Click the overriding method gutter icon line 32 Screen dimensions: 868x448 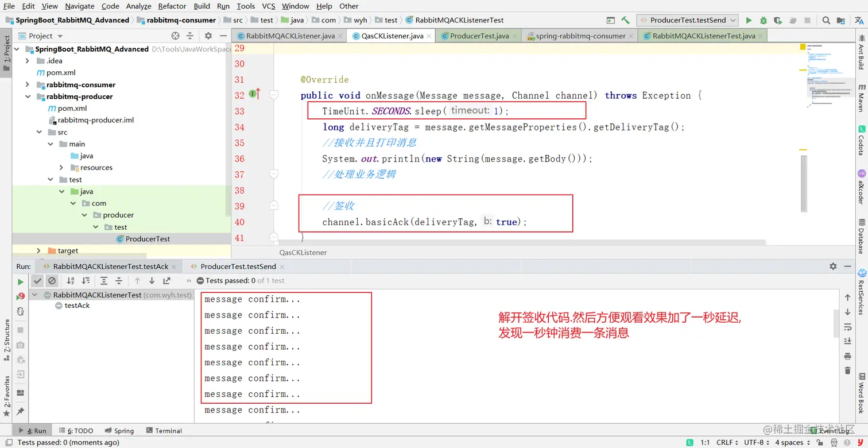(255, 94)
